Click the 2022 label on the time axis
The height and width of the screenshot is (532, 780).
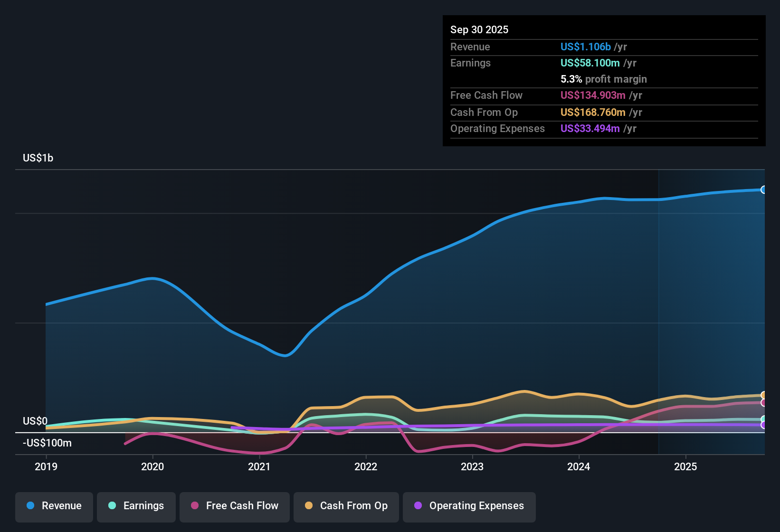point(366,467)
